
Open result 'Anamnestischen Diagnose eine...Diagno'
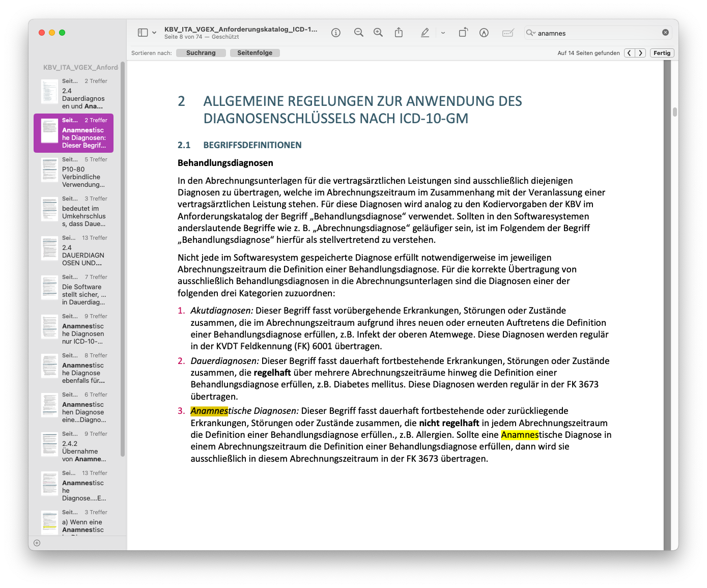pyautogui.click(x=73, y=407)
